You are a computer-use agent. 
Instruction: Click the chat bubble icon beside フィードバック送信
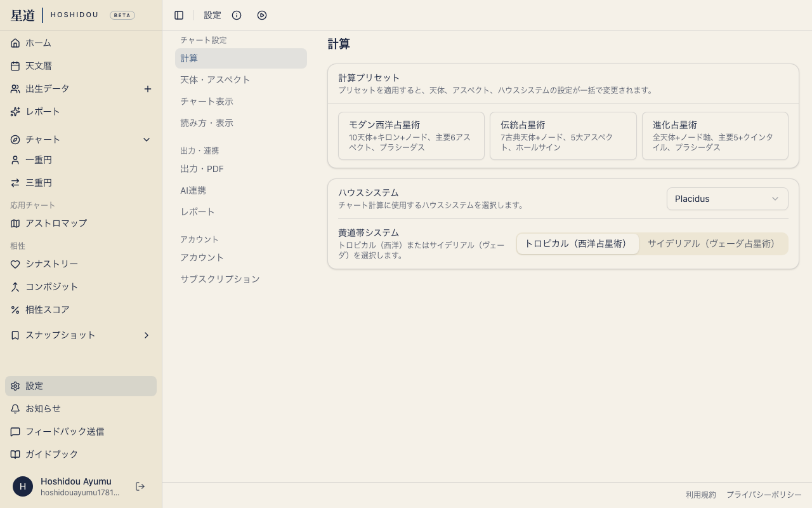coord(15,432)
